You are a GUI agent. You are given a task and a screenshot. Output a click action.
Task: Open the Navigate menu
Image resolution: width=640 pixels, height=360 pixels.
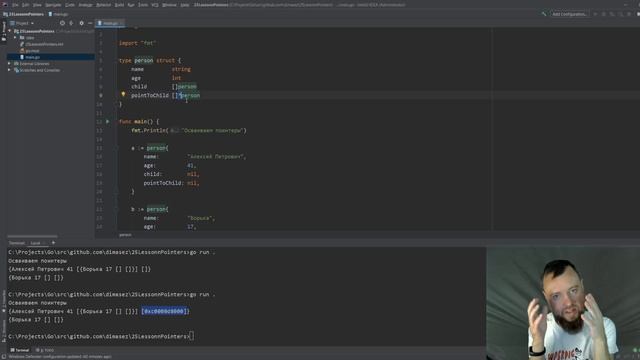coord(53,5)
